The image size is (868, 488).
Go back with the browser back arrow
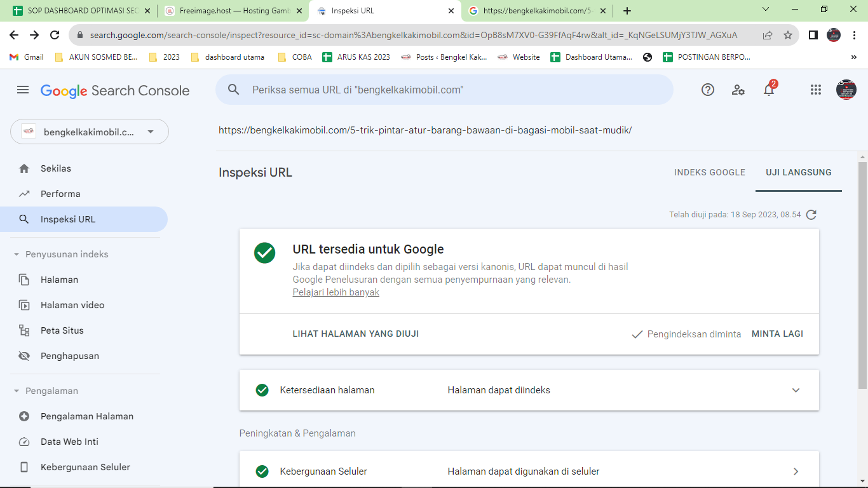[x=14, y=35]
